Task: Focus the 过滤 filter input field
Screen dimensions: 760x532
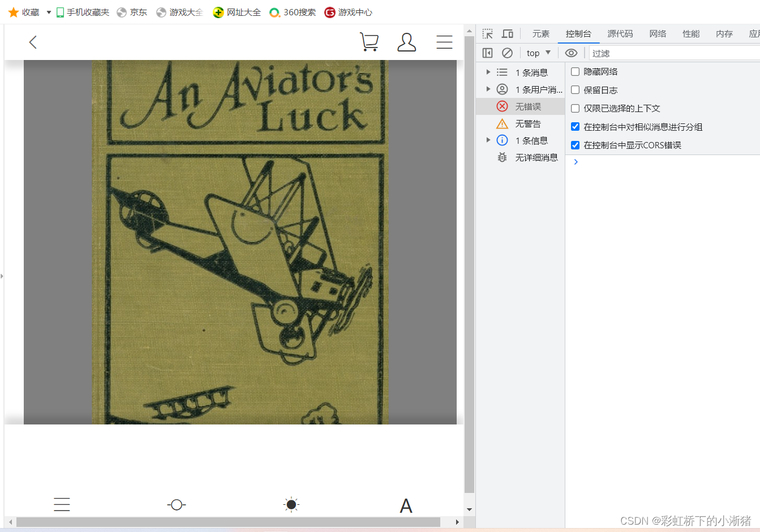Action: 675,53
